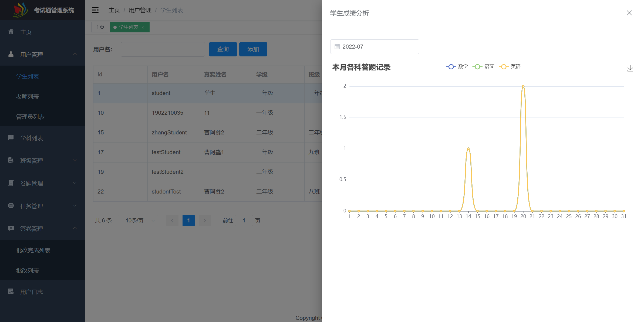Go to next page with the pagination arrow
Image resolution: width=644 pixels, height=322 pixels.
(205, 221)
